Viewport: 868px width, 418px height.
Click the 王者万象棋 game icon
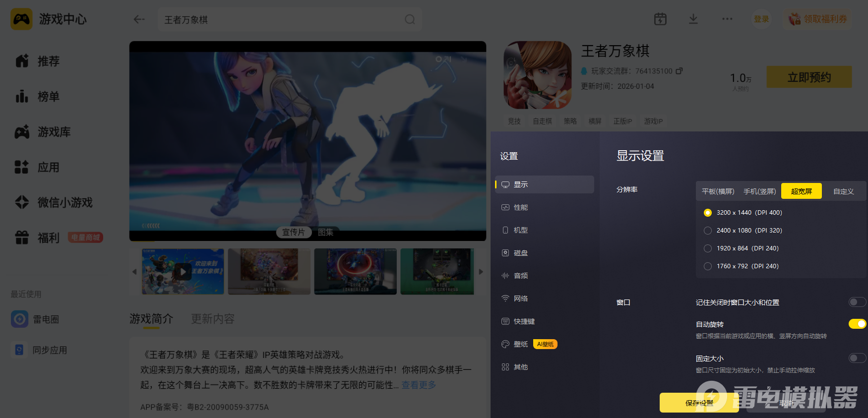pyautogui.click(x=538, y=75)
